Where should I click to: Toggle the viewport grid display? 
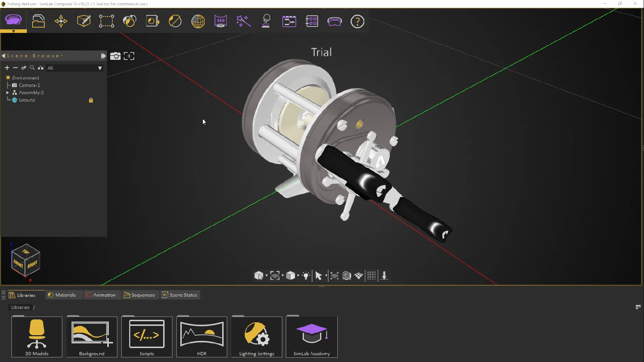point(371,275)
